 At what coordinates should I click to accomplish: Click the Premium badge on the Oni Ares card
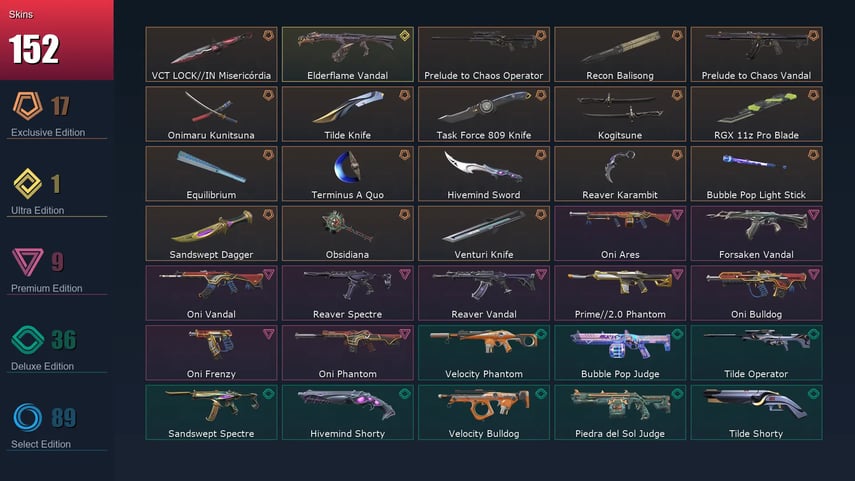677,215
